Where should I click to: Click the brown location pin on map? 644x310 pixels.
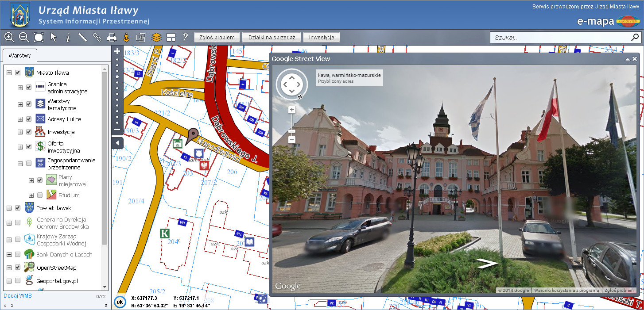(192, 136)
